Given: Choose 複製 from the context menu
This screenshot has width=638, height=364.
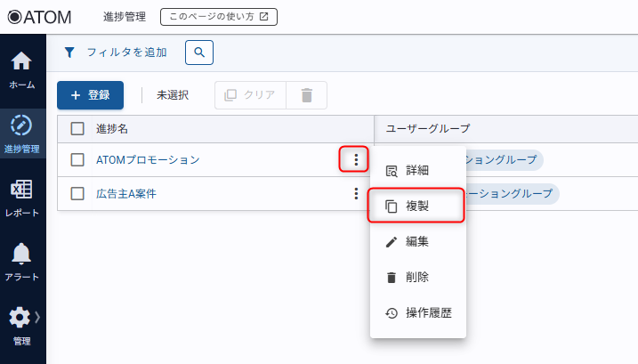Looking at the screenshot, I should coord(416,206).
